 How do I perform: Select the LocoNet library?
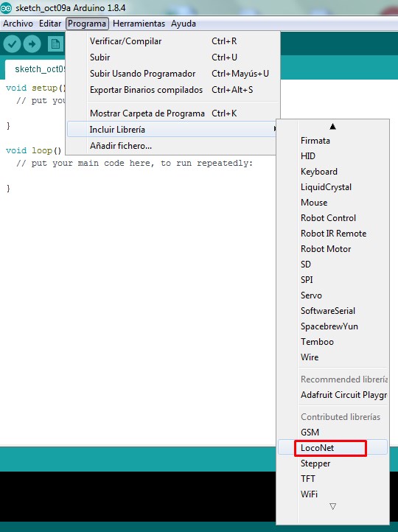[x=332, y=448]
